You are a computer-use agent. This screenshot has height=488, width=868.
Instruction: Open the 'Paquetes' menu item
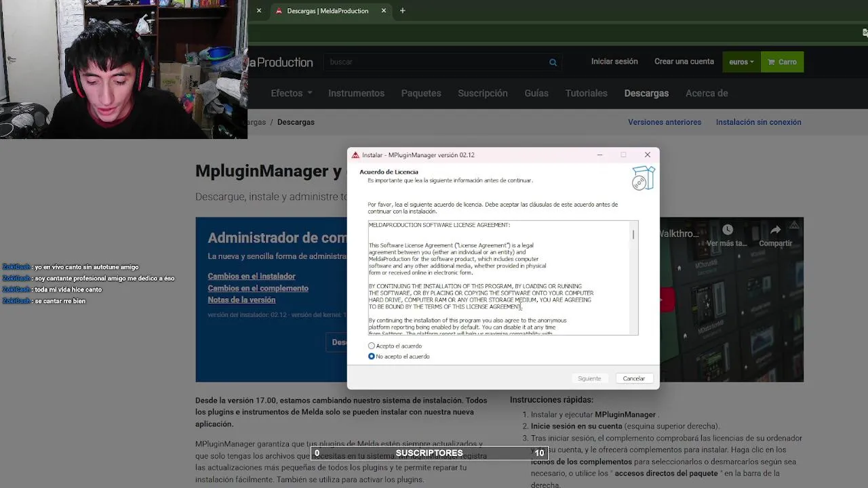pos(421,94)
